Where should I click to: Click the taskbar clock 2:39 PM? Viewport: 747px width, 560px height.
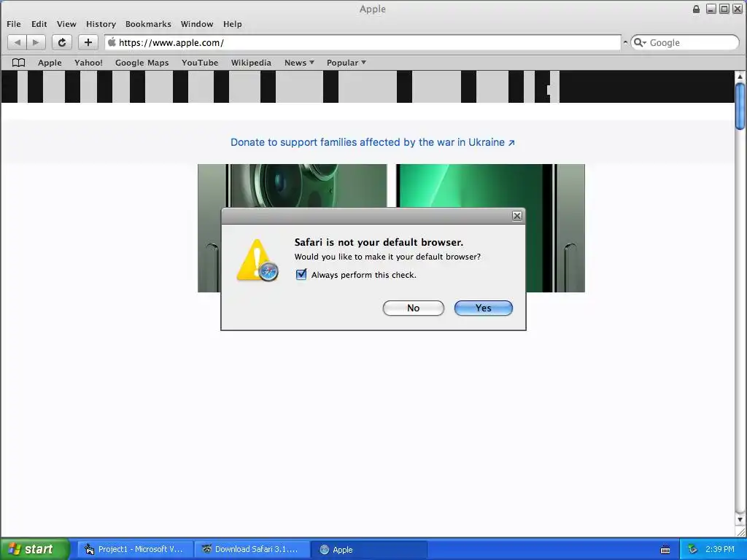tap(720, 549)
